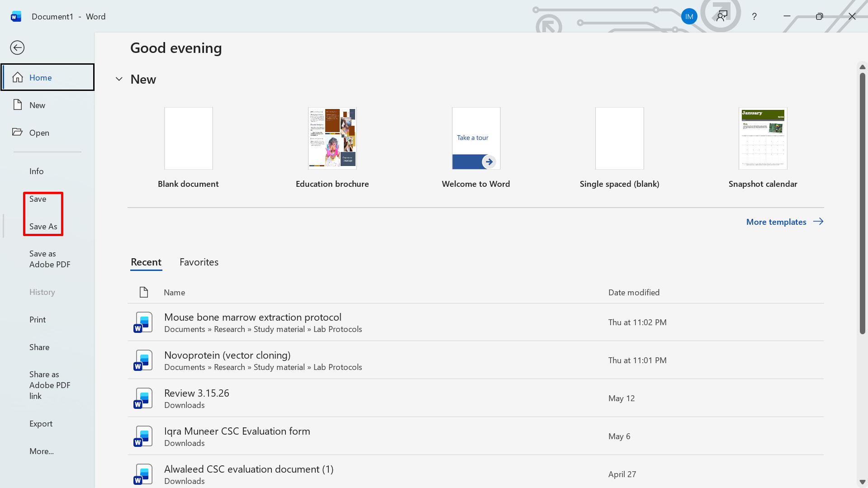Select Home in the backstage sidebar

pyautogui.click(x=47, y=77)
